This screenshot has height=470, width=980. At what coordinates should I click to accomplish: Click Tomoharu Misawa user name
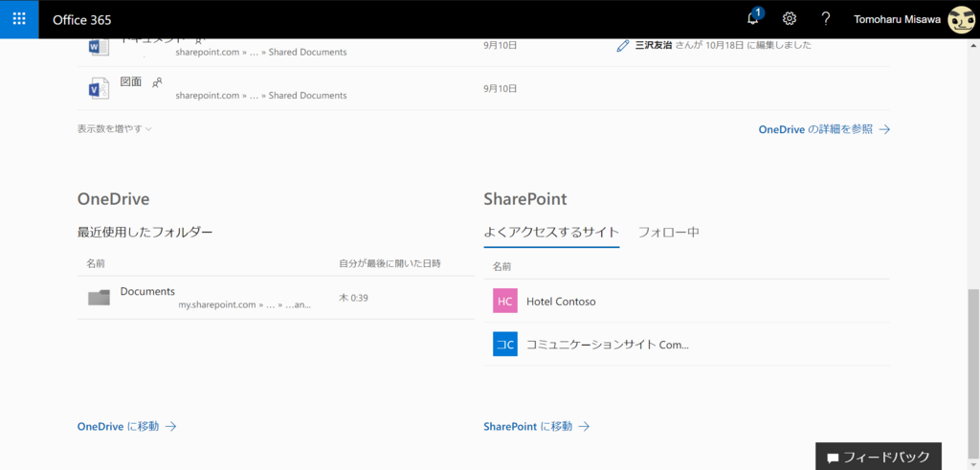(x=896, y=19)
